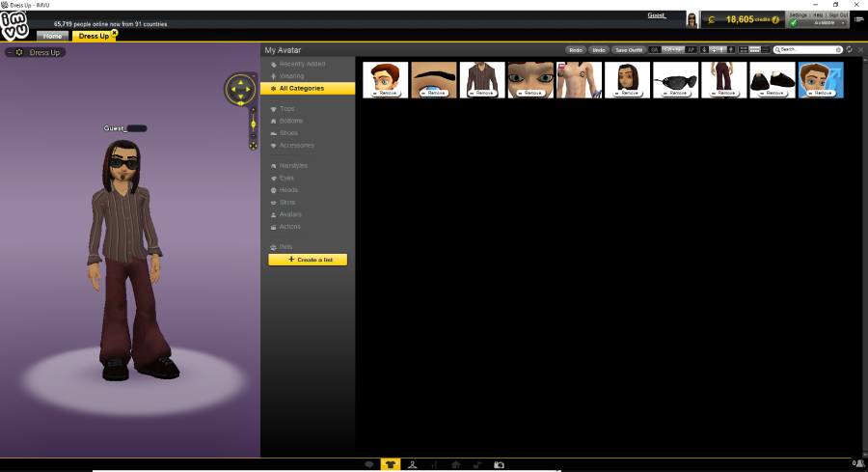Viewport: 868px width, 472px height.
Task: Select All Categories
Action: 308,88
